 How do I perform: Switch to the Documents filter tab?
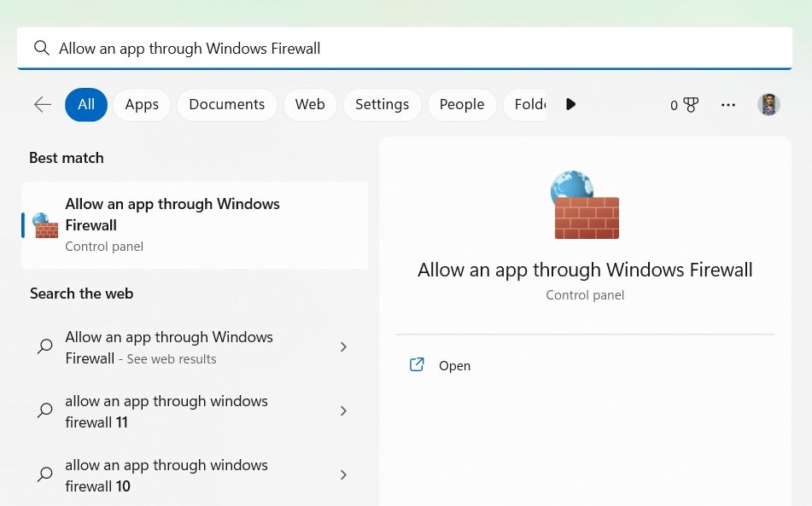(227, 104)
